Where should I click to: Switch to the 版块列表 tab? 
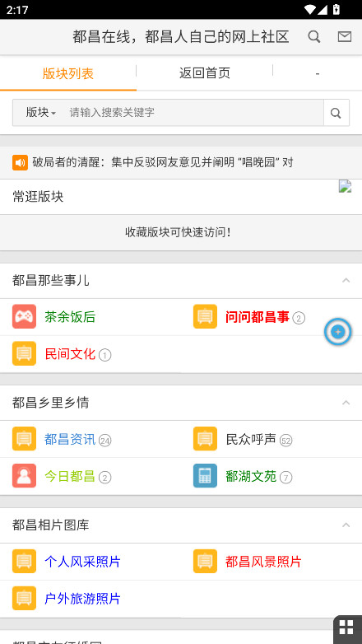68,73
